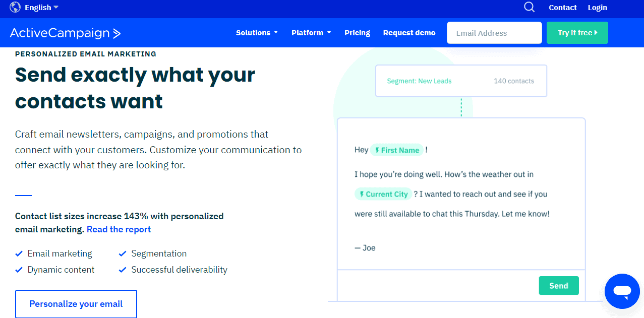Open the Read the report link
The width and height of the screenshot is (644, 318).
(119, 229)
